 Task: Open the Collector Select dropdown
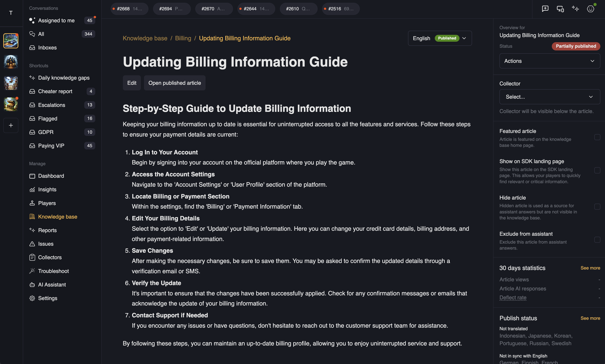(550, 97)
